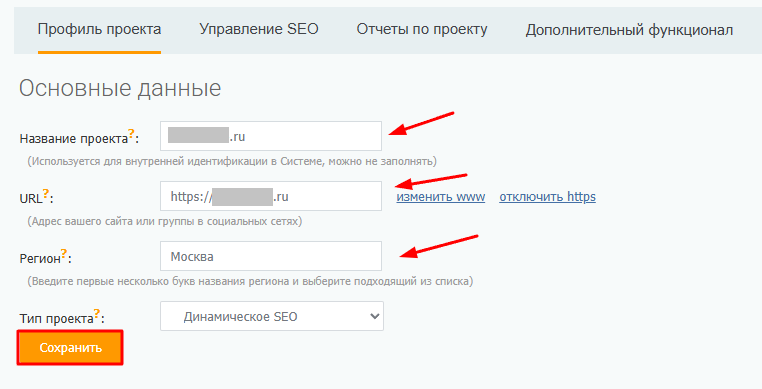Click the изменить www link
The image size is (762, 389).
tap(441, 196)
